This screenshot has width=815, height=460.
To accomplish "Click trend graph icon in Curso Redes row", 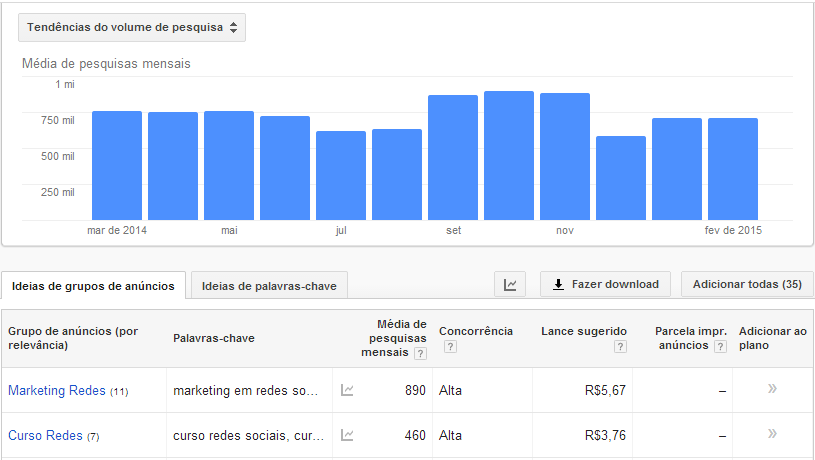I will 347,435.
